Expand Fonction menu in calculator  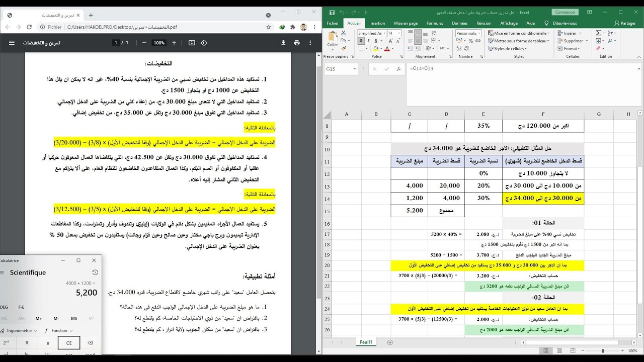[x=59, y=330]
